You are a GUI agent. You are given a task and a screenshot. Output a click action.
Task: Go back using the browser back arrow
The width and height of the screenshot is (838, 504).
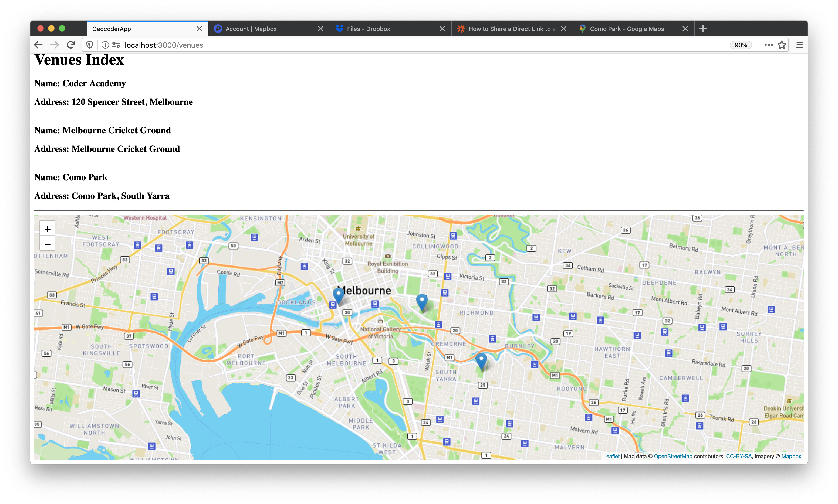[38, 45]
